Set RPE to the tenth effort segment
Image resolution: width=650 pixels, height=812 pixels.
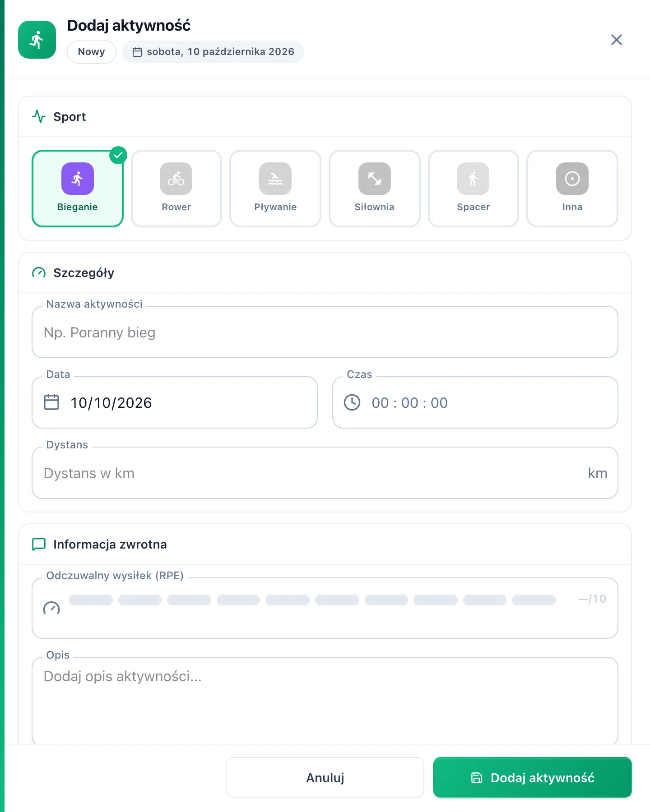[534, 600]
